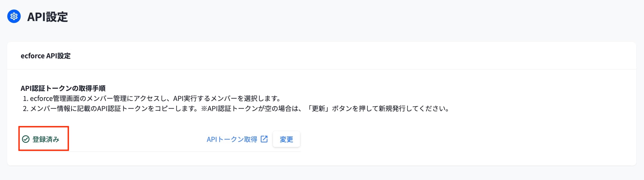
Task: Click the API認証トークンの取得手順 heading
Action: tap(63, 88)
